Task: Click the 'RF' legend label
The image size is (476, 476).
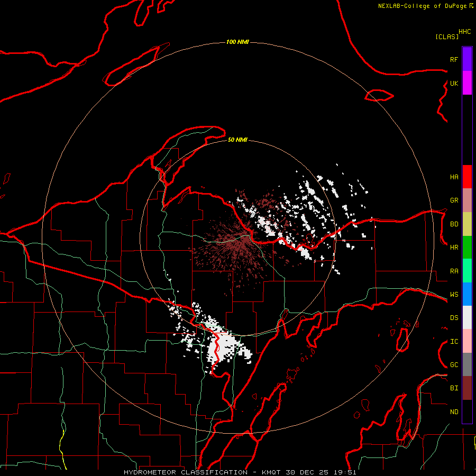Action: pos(454,59)
